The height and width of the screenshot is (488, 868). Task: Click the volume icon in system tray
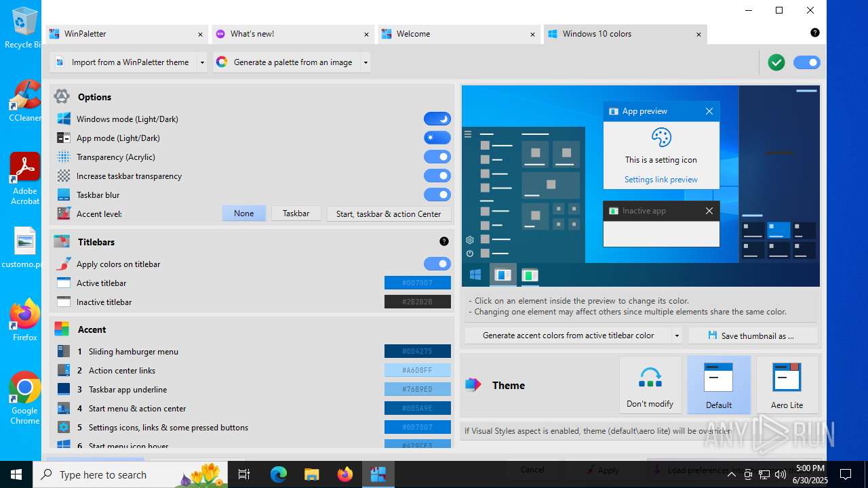pyautogui.click(x=781, y=474)
